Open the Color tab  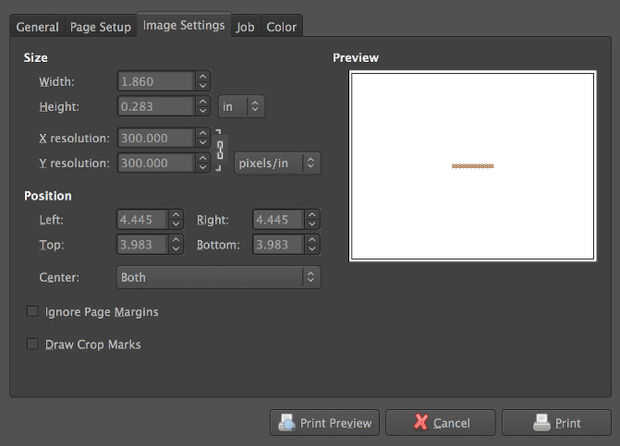click(281, 27)
